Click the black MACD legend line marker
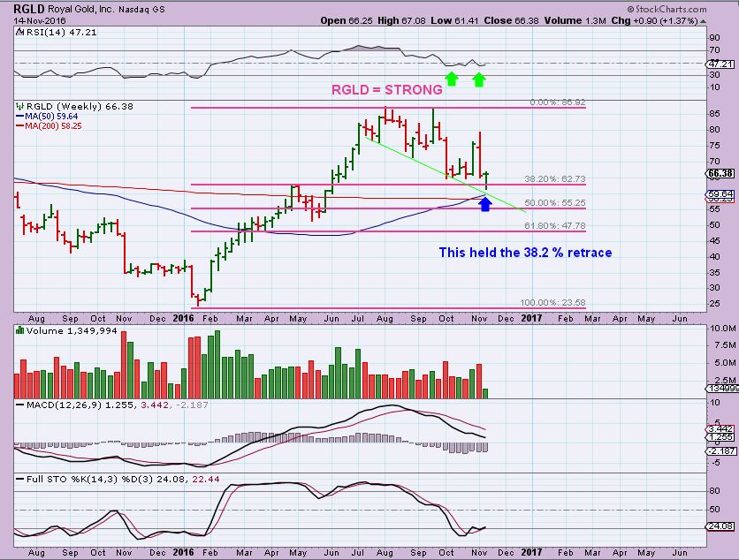The width and height of the screenshot is (739, 560). 19,405
